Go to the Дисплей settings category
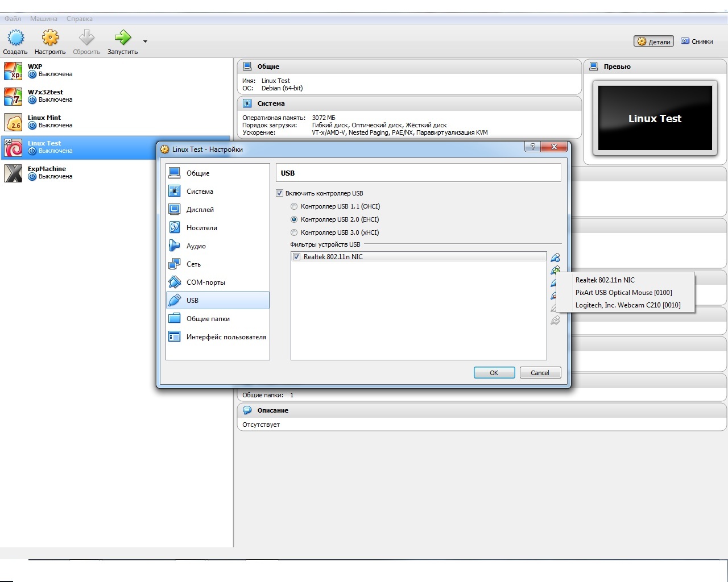 pyautogui.click(x=218, y=210)
